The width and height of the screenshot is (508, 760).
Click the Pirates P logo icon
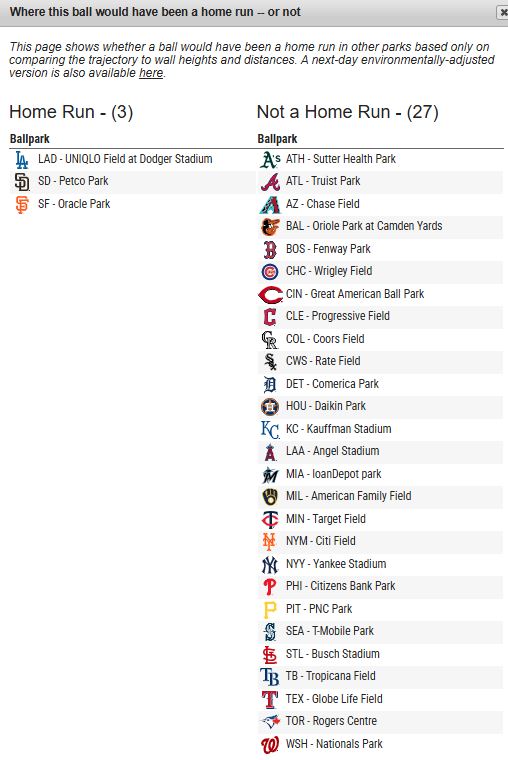click(270, 609)
